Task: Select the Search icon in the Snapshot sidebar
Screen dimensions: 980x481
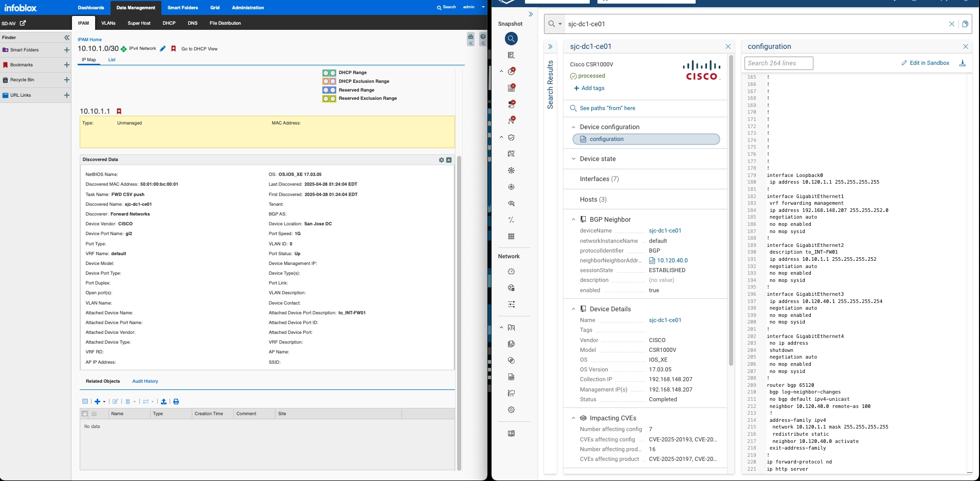Action: (511, 39)
